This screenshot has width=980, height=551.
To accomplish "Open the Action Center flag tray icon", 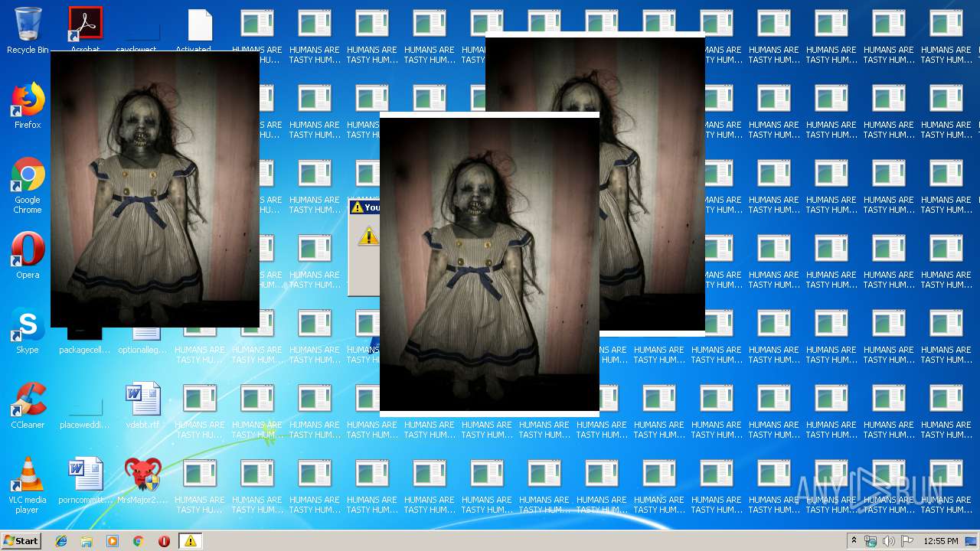I will (907, 541).
